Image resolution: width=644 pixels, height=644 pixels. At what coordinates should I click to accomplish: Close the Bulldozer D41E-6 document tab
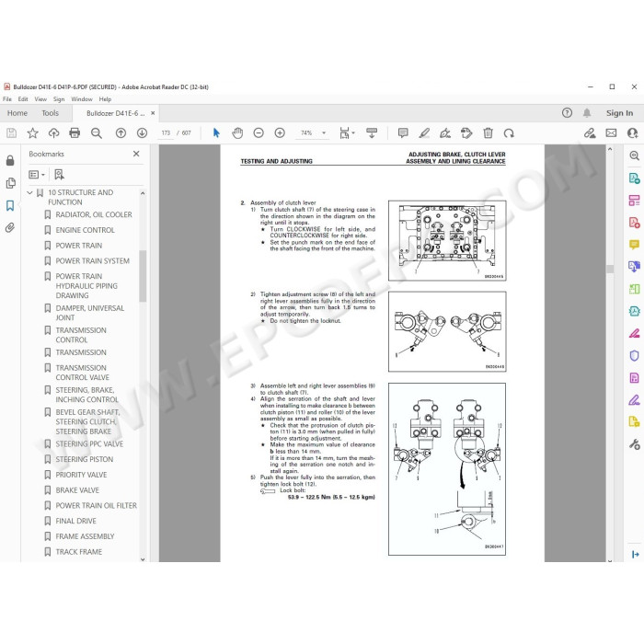pyautogui.click(x=153, y=113)
